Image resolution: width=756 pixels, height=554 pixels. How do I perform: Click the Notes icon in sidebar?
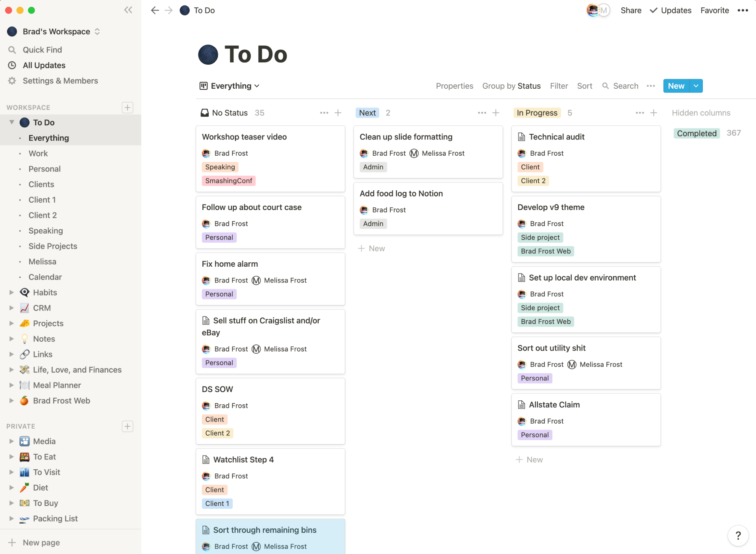click(x=24, y=338)
